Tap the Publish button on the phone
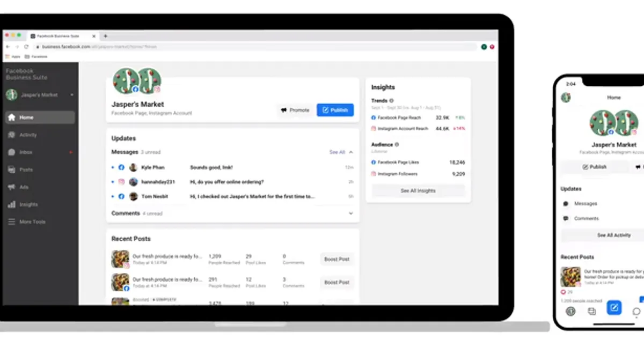This screenshot has height=362, width=644. pos(594,167)
